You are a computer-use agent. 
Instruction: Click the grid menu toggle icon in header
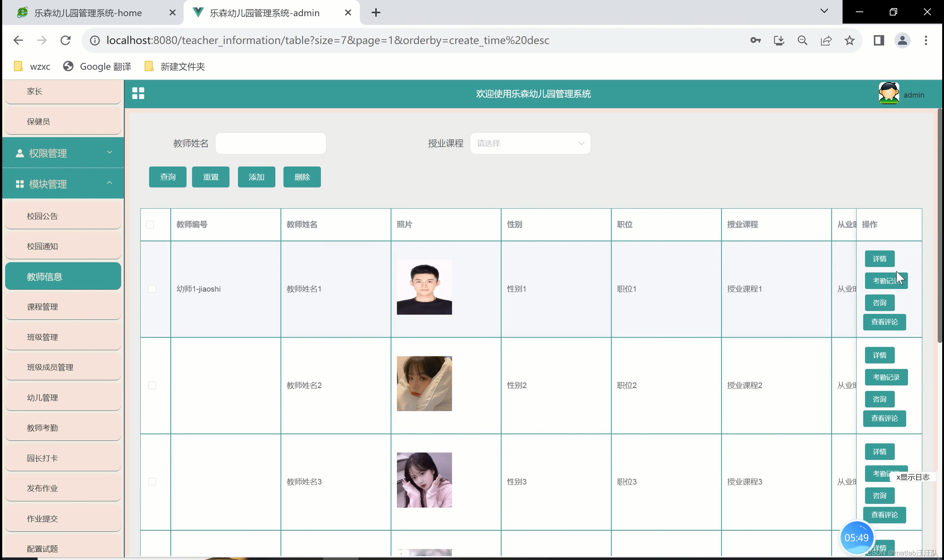point(138,93)
